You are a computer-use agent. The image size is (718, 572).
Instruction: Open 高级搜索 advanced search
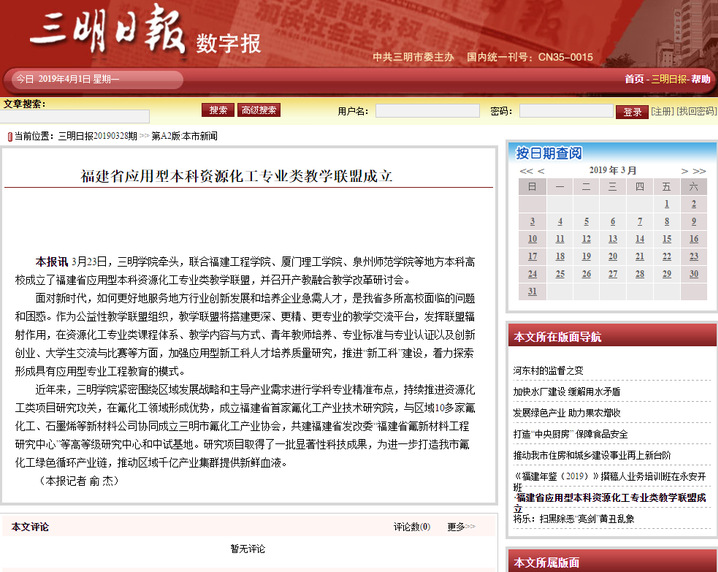259,110
